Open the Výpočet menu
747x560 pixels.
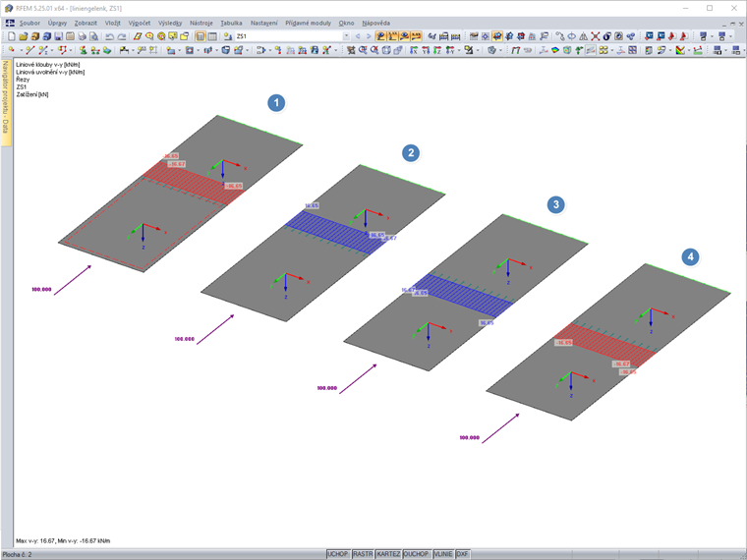(140, 23)
